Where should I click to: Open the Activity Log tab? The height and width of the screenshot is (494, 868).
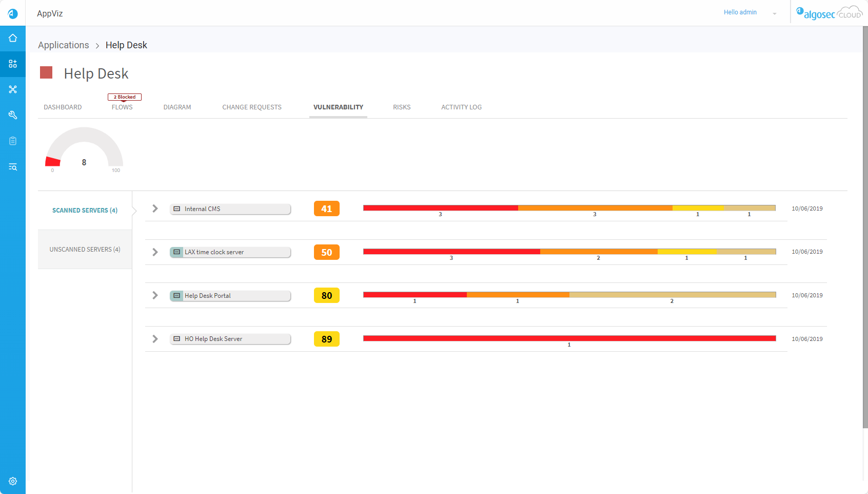(461, 107)
